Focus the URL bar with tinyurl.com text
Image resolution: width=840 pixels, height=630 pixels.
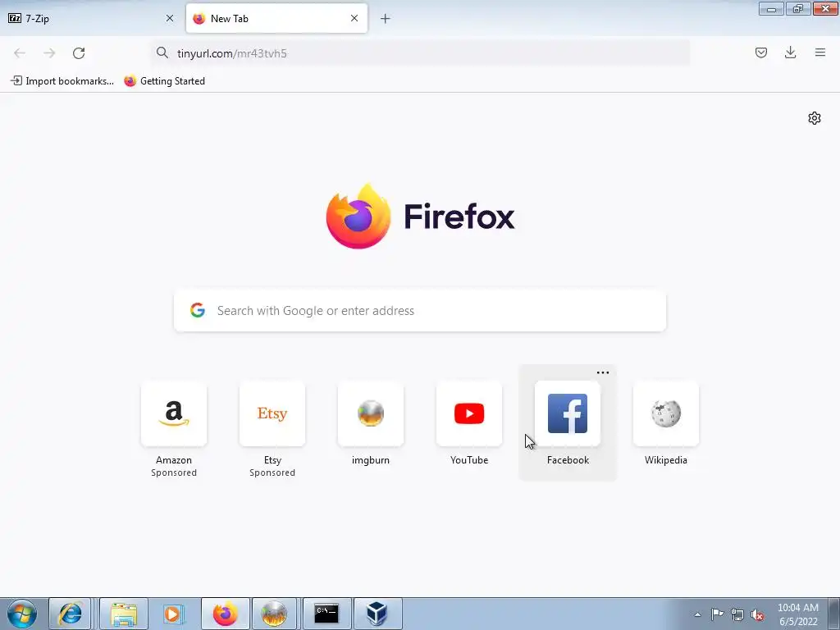point(420,53)
